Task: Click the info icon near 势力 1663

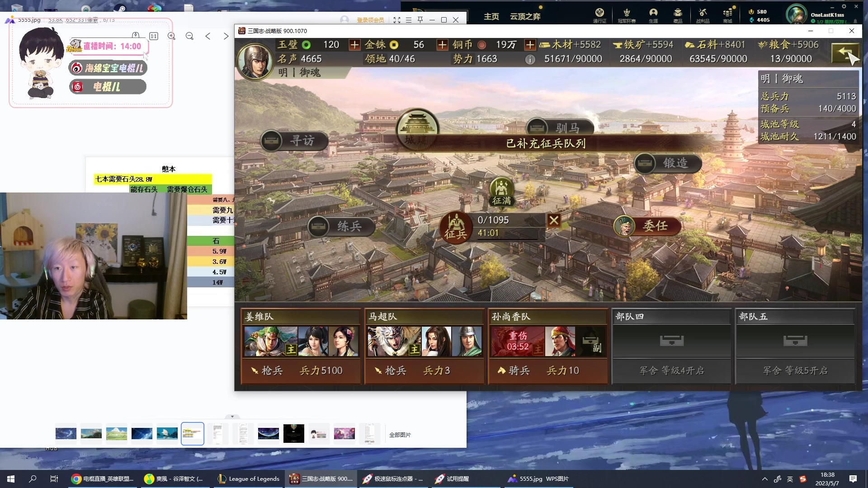Action: pyautogui.click(x=530, y=59)
